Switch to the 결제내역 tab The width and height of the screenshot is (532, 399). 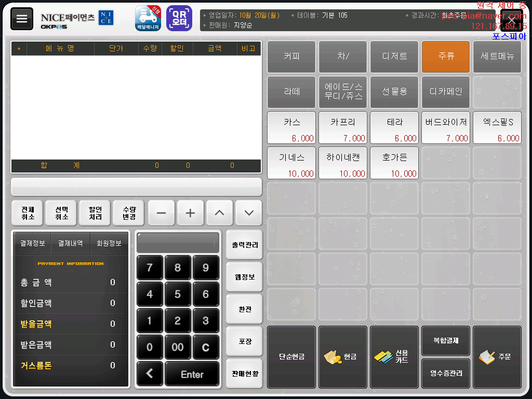pyautogui.click(x=71, y=243)
